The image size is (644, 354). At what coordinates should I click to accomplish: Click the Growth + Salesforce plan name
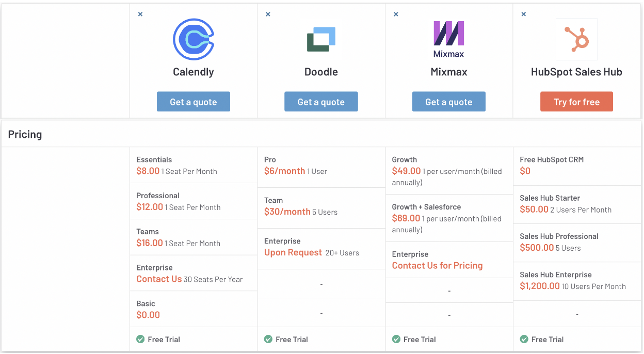coord(426,206)
